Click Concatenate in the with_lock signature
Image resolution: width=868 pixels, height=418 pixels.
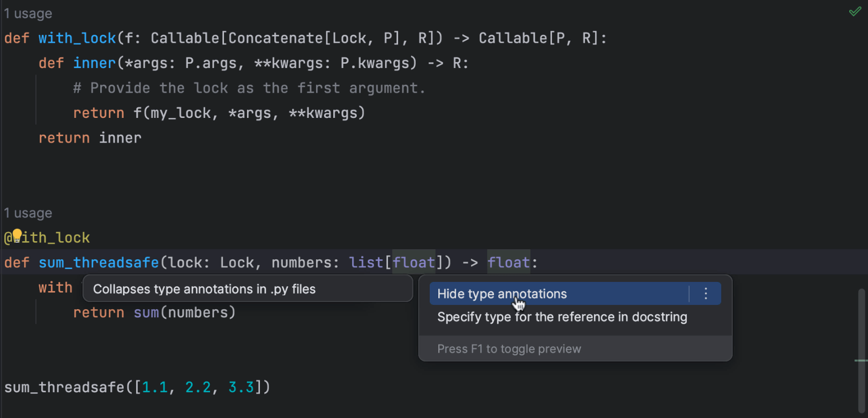(x=275, y=39)
